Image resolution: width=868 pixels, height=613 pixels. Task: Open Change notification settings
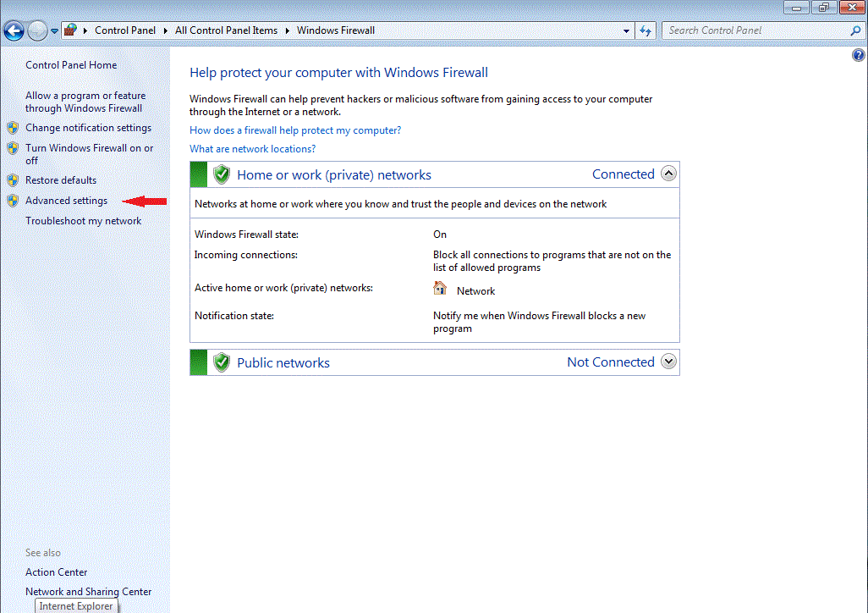tap(88, 128)
